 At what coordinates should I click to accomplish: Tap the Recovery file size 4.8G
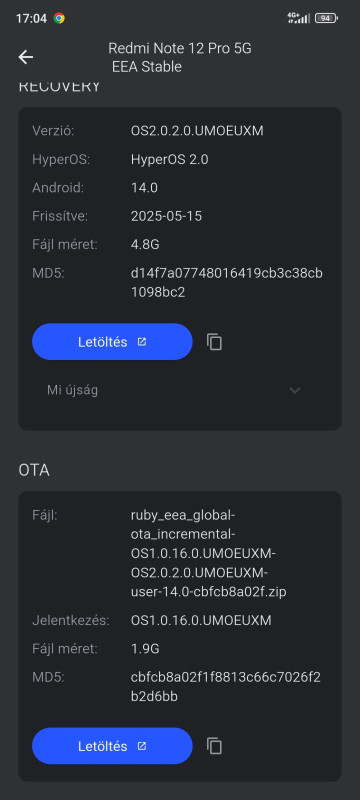[x=145, y=245]
